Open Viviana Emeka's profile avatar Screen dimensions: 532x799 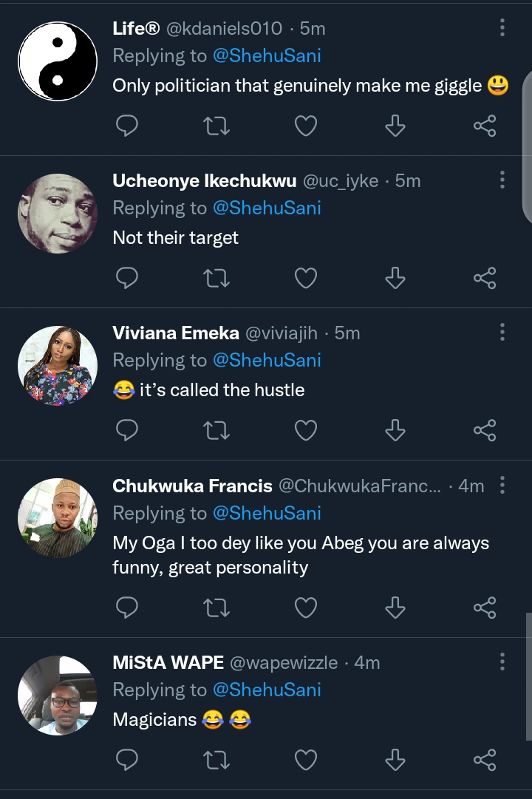tap(58, 366)
